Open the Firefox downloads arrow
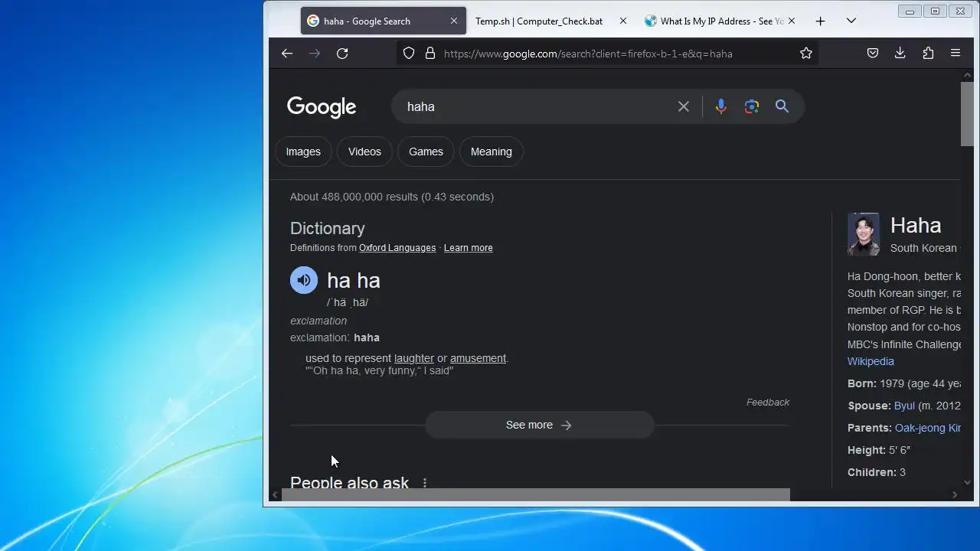The height and width of the screenshot is (551, 980). [x=900, y=54]
